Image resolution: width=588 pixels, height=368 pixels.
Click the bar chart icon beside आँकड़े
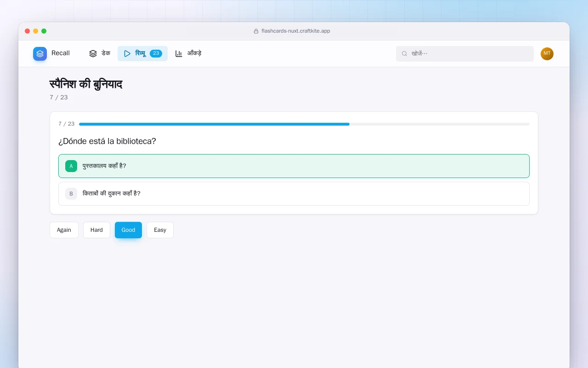[x=179, y=53]
